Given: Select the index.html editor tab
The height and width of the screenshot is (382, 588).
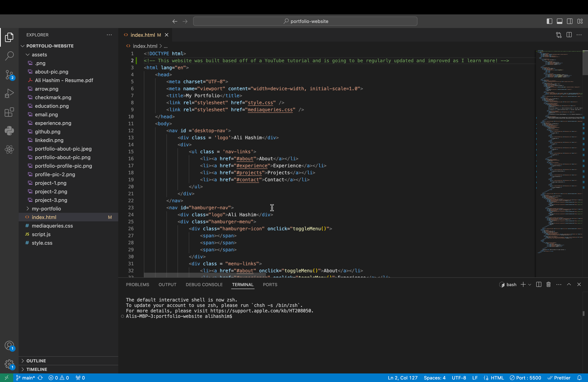Looking at the screenshot, I should point(145,35).
